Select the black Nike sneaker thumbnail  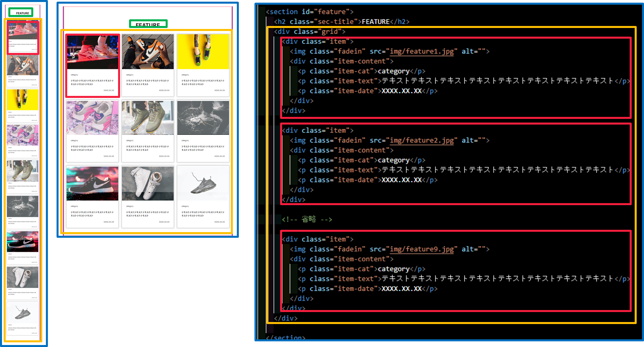click(92, 183)
